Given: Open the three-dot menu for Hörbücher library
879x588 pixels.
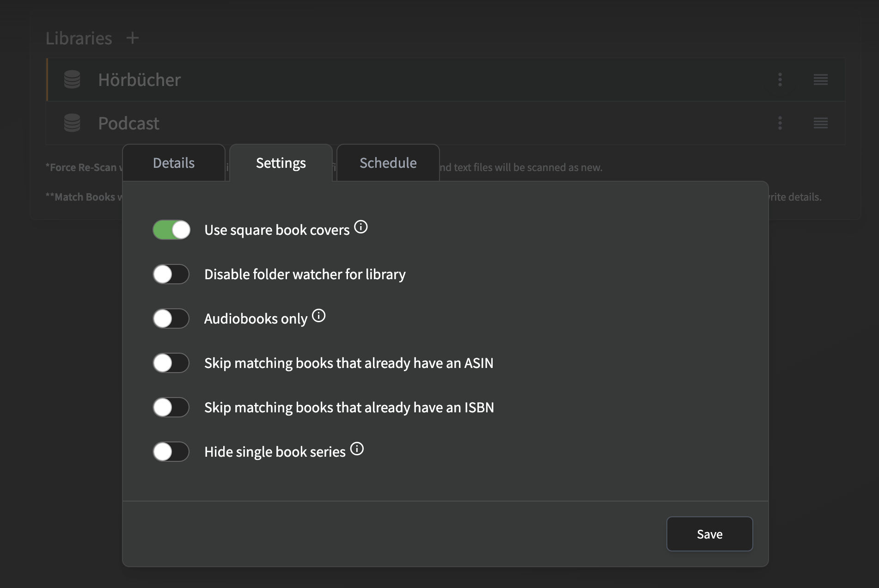Looking at the screenshot, I should (780, 80).
